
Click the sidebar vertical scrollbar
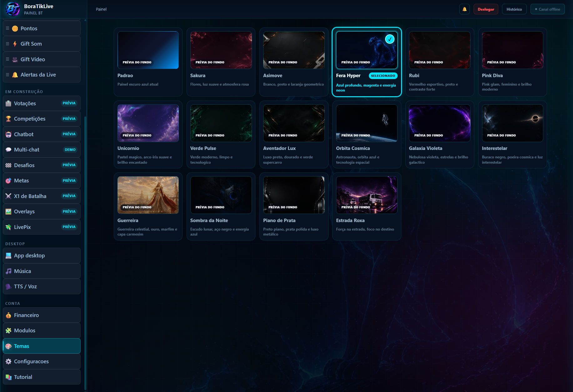(x=85, y=253)
